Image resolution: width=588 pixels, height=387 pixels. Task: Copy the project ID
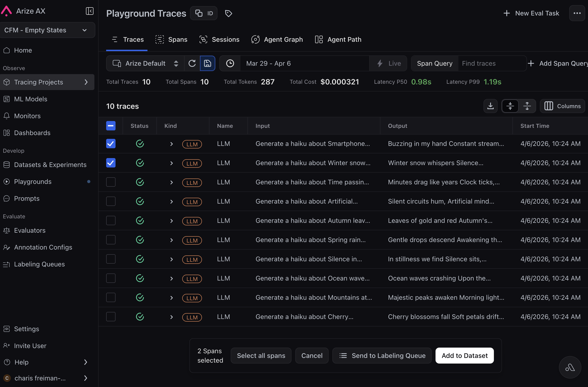tap(204, 13)
